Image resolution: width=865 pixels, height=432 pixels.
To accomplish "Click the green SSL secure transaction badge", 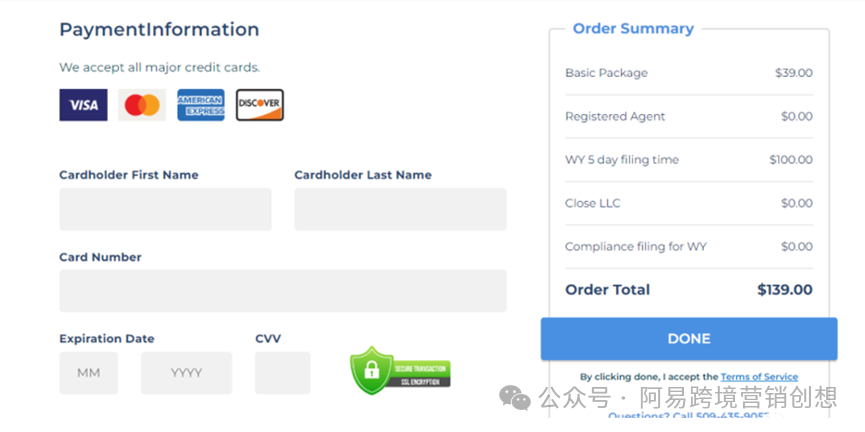I will (x=400, y=371).
